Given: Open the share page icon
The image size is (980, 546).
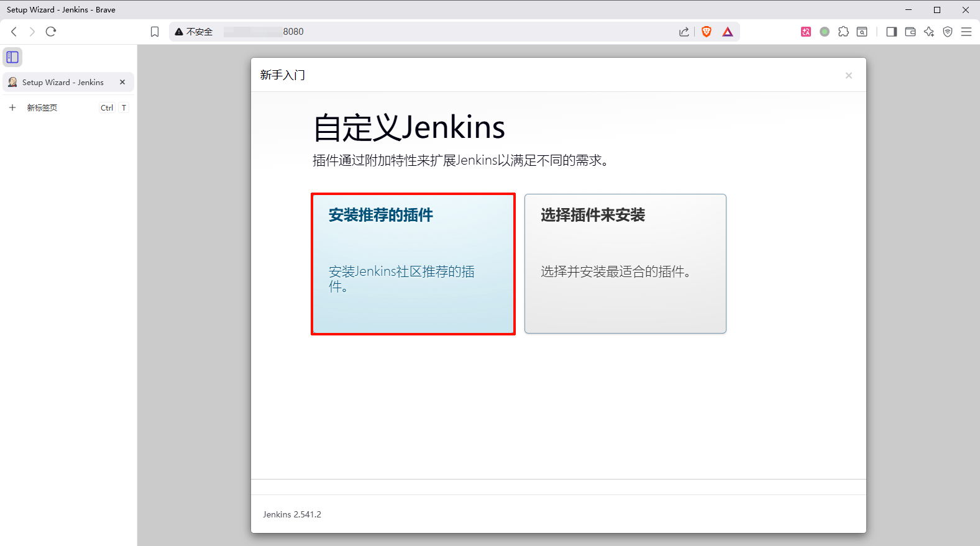Looking at the screenshot, I should 684,32.
